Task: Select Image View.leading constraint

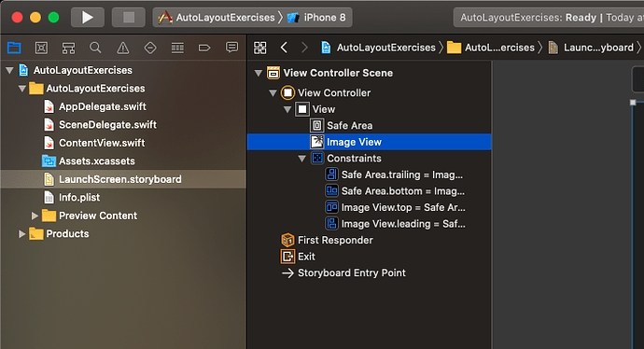Action: [396, 224]
